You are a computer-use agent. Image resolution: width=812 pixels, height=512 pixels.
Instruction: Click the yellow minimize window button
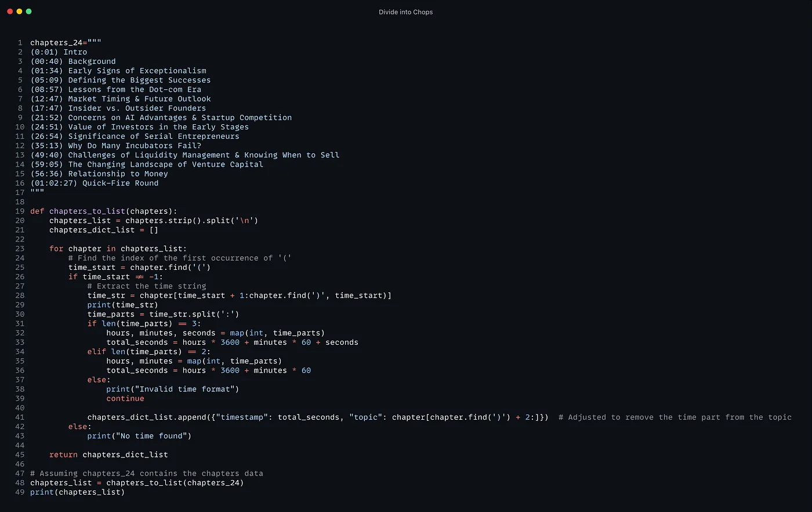pos(19,12)
